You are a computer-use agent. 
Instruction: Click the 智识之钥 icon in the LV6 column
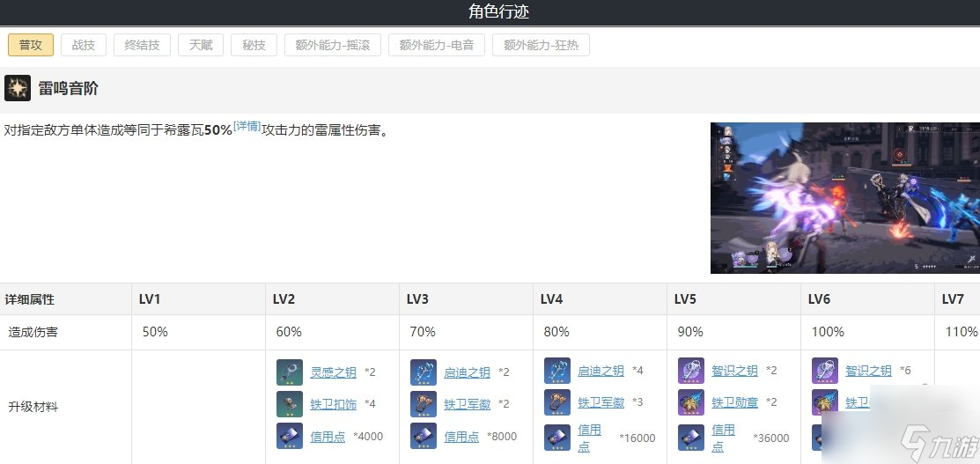[825, 371]
